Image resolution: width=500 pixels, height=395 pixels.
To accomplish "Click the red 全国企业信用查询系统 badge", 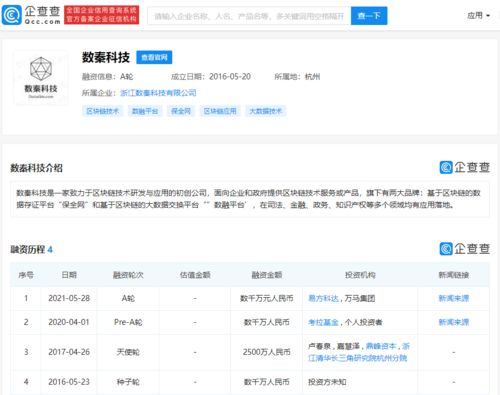I will tap(101, 15).
